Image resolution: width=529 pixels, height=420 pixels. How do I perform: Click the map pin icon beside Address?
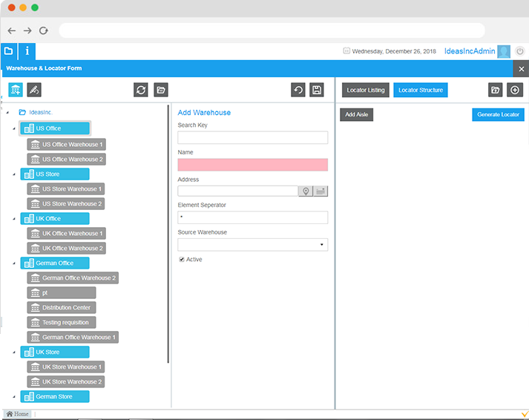click(x=305, y=191)
